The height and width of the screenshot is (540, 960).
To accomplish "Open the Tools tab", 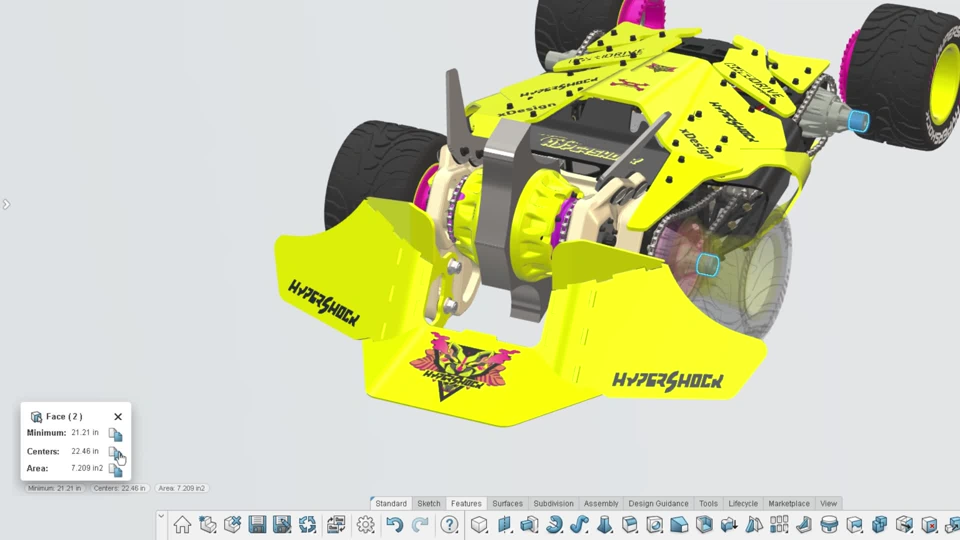I will (708, 503).
